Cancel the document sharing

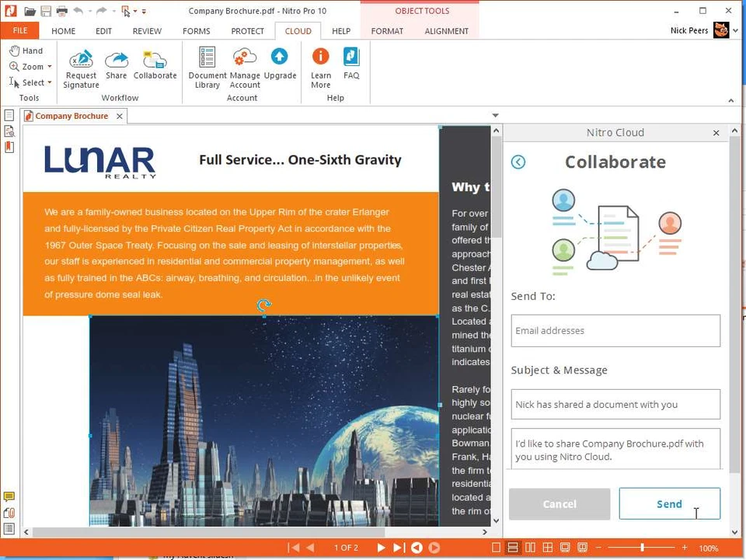559,503
